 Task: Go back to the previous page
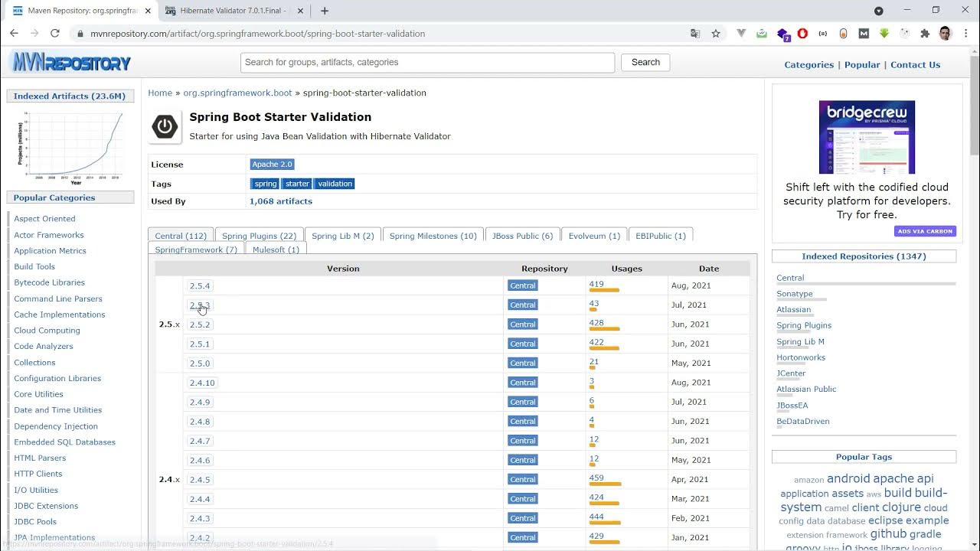[x=14, y=34]
